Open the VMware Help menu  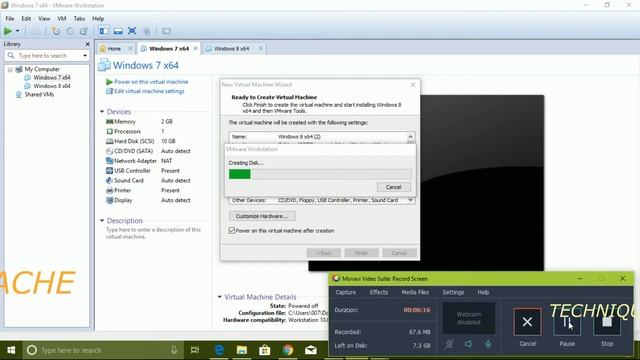(98, 18)
